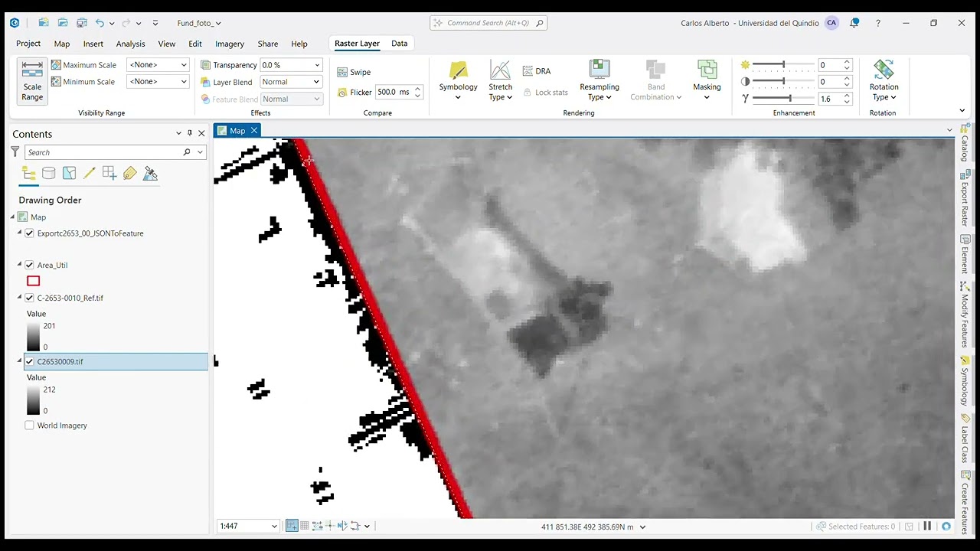Image resolution: width=980 pixels, height=551 pixels.
Task: Open the Stretch Type options
Action: tap(501, 80)
